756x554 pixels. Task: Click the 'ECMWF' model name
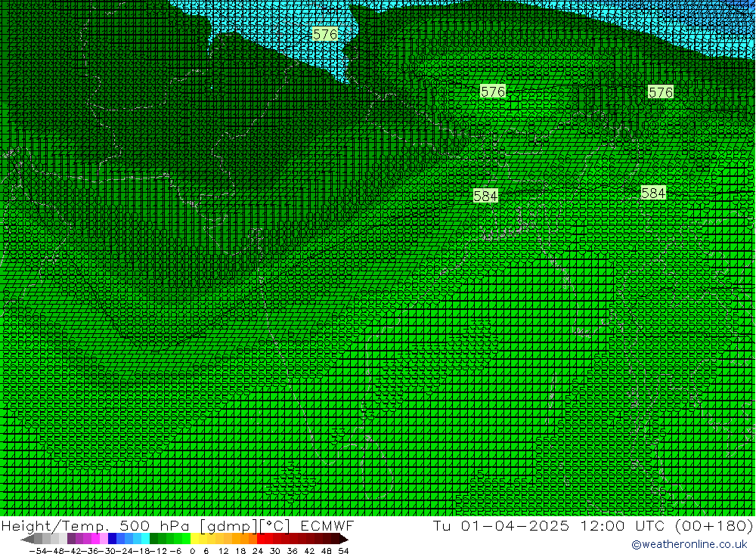(x=327, y=525)
